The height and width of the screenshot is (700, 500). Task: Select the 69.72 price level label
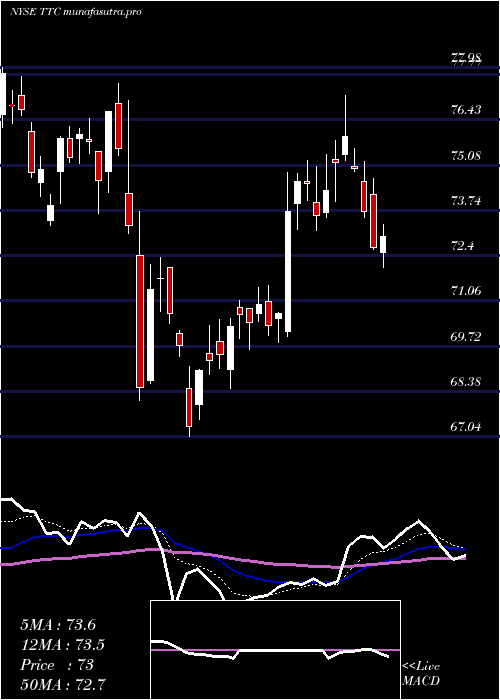[466, 337]
